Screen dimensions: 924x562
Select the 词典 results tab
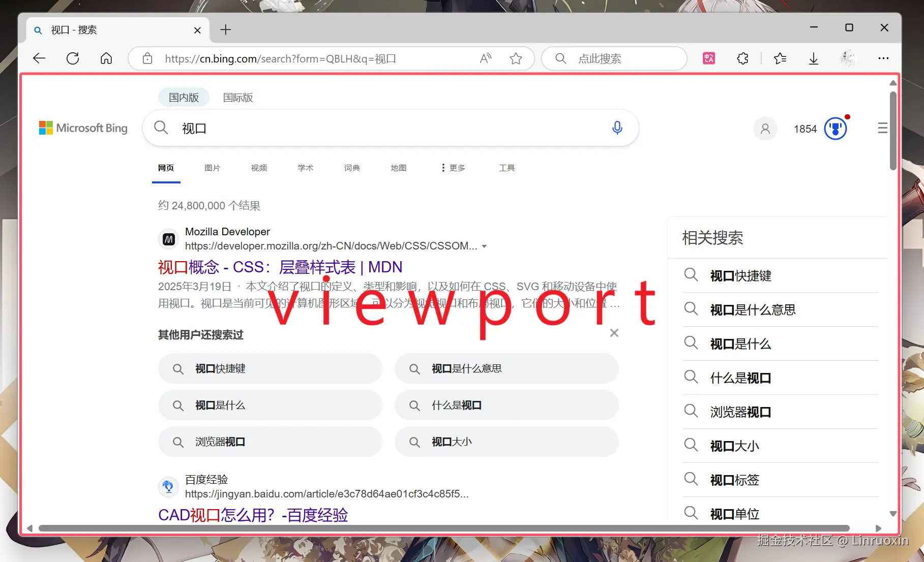point(352,168)
